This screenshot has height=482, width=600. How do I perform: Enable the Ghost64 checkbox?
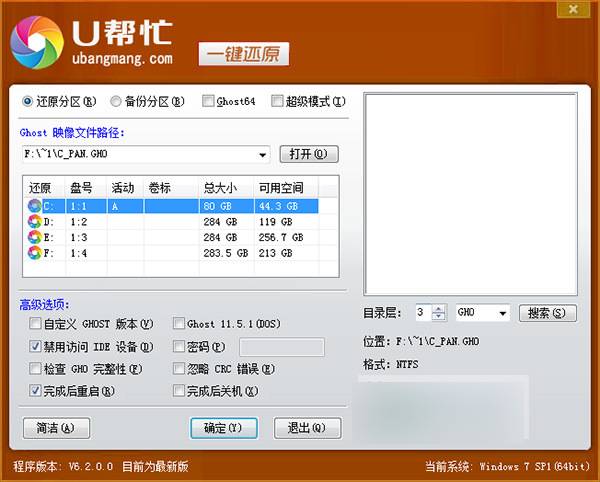point(207,101)
